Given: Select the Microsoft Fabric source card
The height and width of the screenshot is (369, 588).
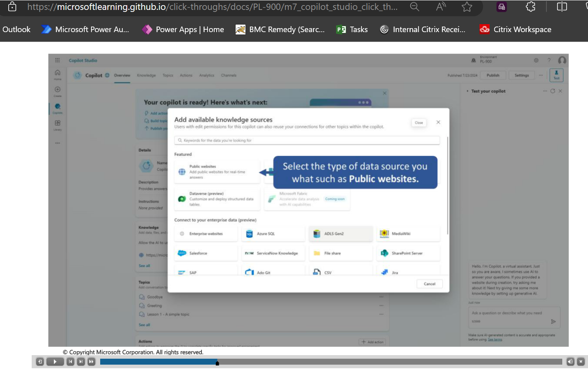Looking at the screenshot, I should point(307,199).
